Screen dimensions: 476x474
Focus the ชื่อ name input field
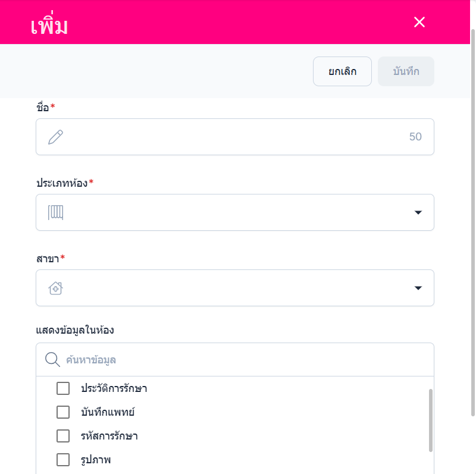tap(235, 137)
